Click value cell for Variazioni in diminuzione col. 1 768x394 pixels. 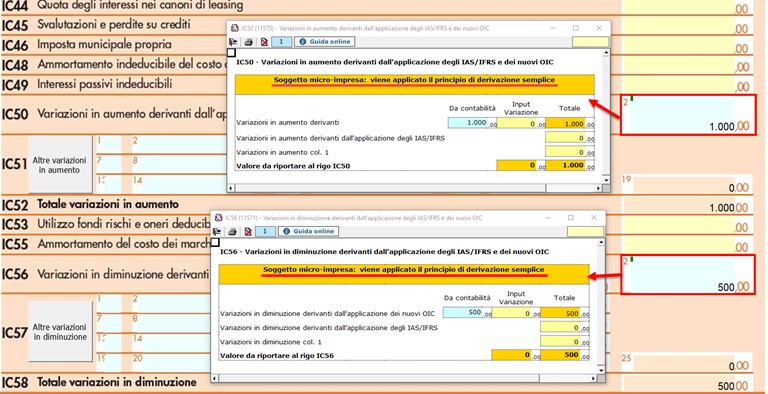(560, 342)
